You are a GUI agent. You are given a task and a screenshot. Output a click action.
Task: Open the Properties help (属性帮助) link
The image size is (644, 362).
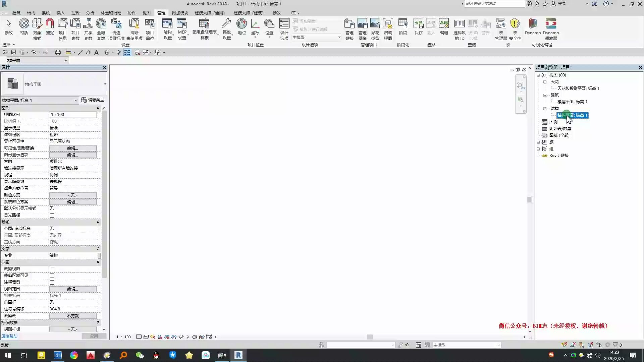pyautogui.click(x=9, y=336)
